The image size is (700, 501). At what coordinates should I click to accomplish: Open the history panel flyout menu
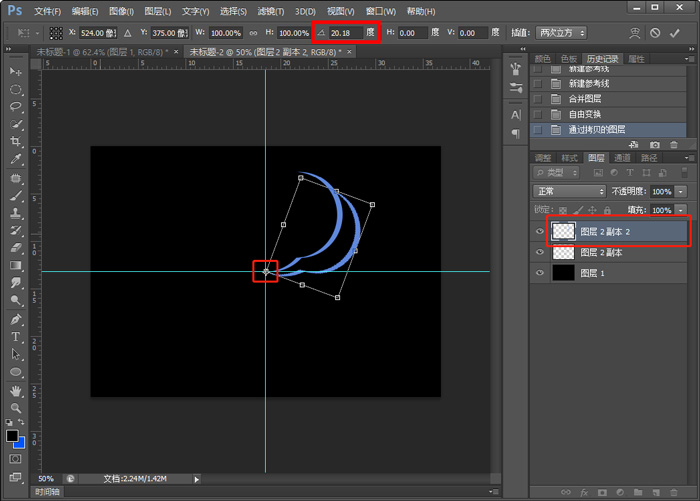[689, 59]
